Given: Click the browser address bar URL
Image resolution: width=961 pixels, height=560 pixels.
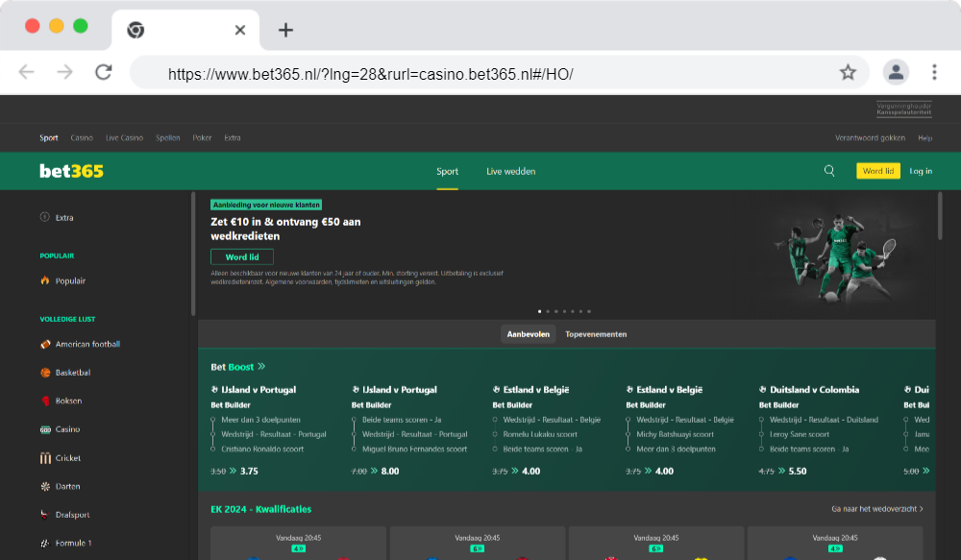Looking at the screenshot, I should pyautogui.click(x=371, y=74).
